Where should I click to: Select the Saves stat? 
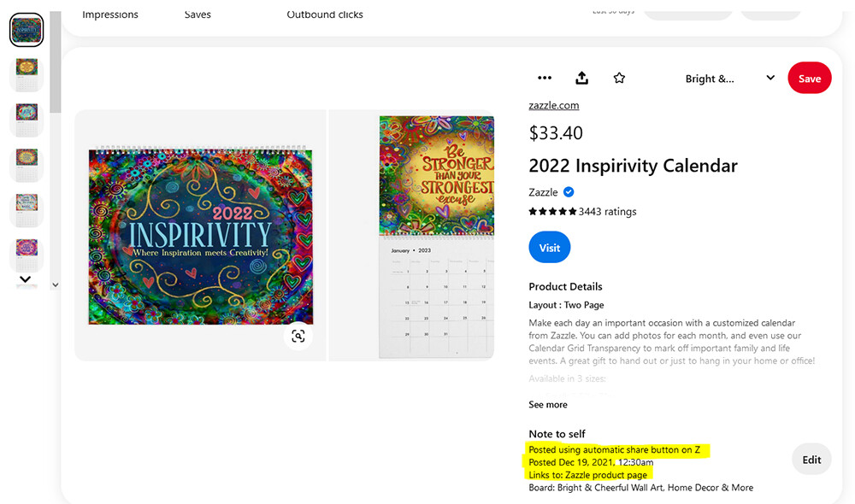click(198, 15)
